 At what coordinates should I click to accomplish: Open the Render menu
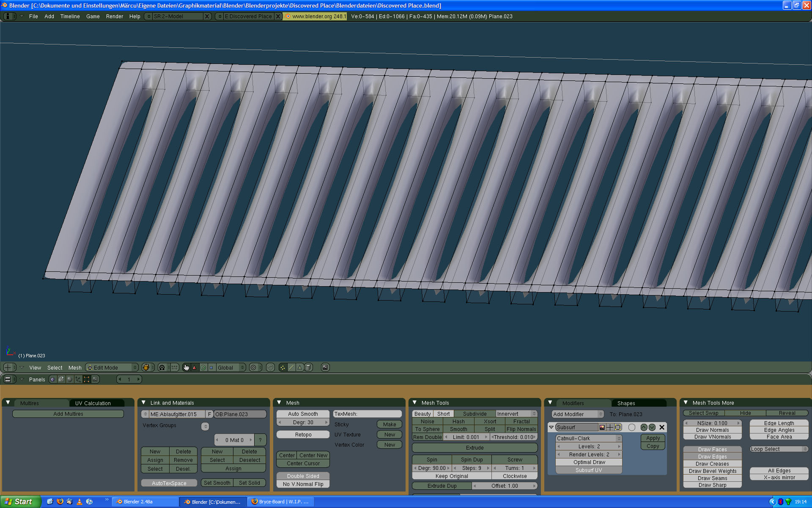coord(114,17)
